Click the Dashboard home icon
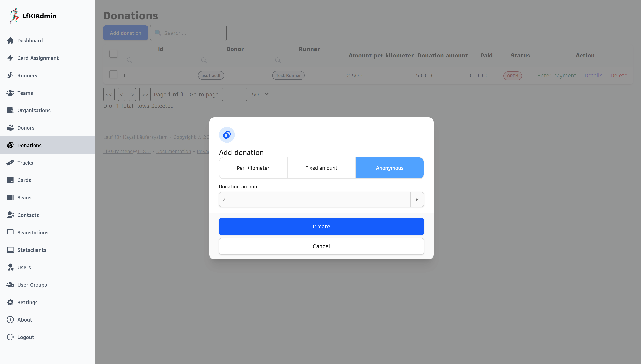 click(x=10, y=40)
